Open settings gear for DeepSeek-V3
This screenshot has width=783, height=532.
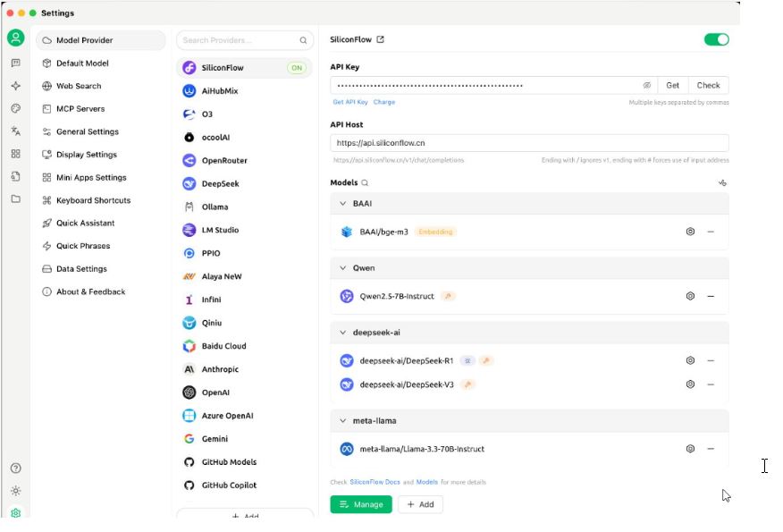(x=690, y=384)
